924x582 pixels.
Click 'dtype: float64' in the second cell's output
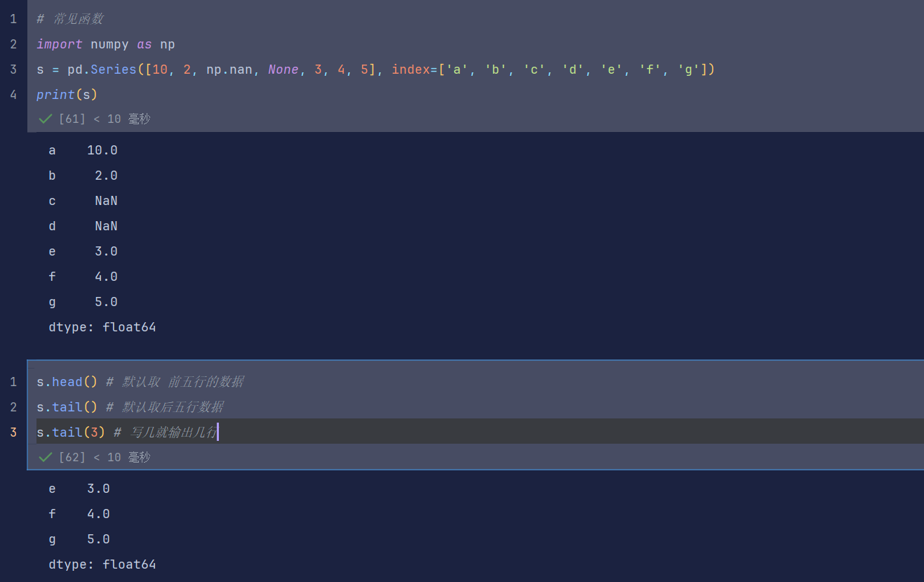(102, 564)
